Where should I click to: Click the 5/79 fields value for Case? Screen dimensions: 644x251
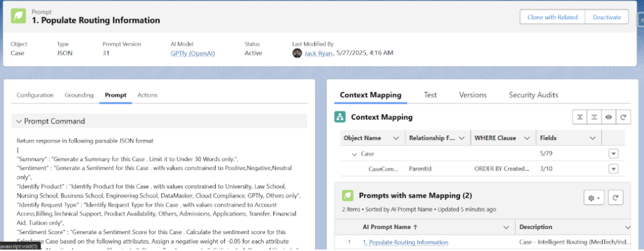click(546, 154)
